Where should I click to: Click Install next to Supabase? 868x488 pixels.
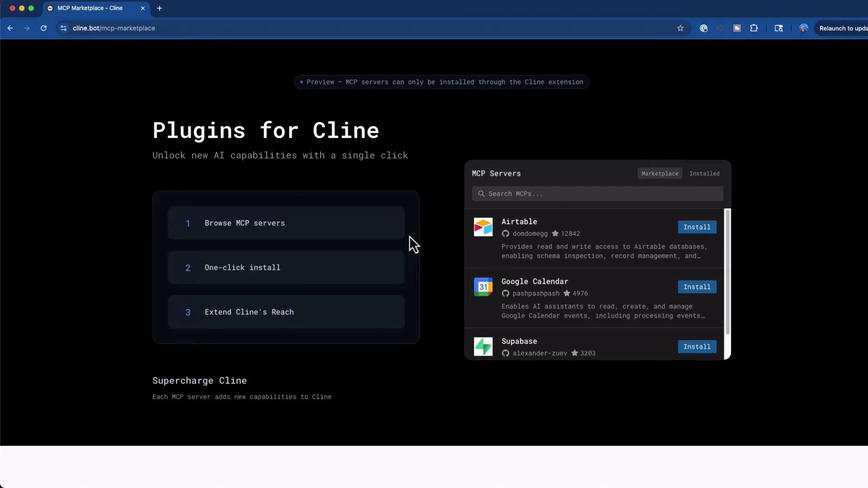tap(697, 347)
